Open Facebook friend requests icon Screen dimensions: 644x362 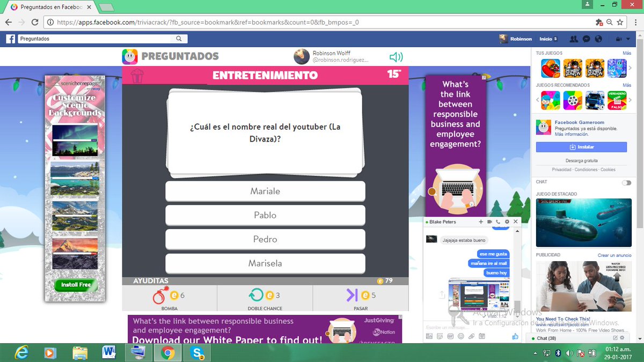point(574,39)
